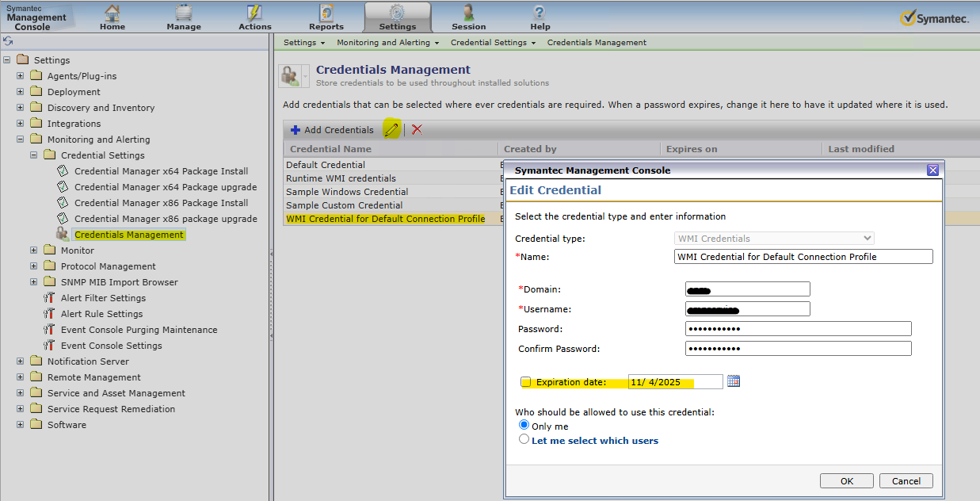This screenshot has height=501, width=980.
Task: Enable the Expiration date checkbox
Action: pos(525,382)
